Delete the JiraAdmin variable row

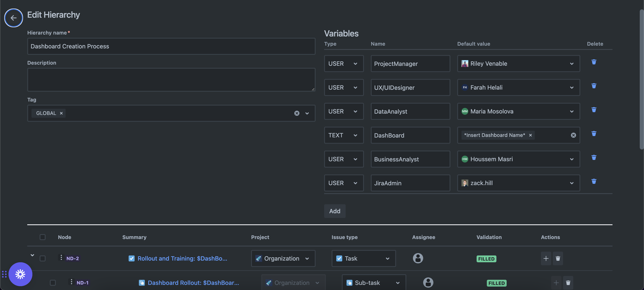point(594,181)
